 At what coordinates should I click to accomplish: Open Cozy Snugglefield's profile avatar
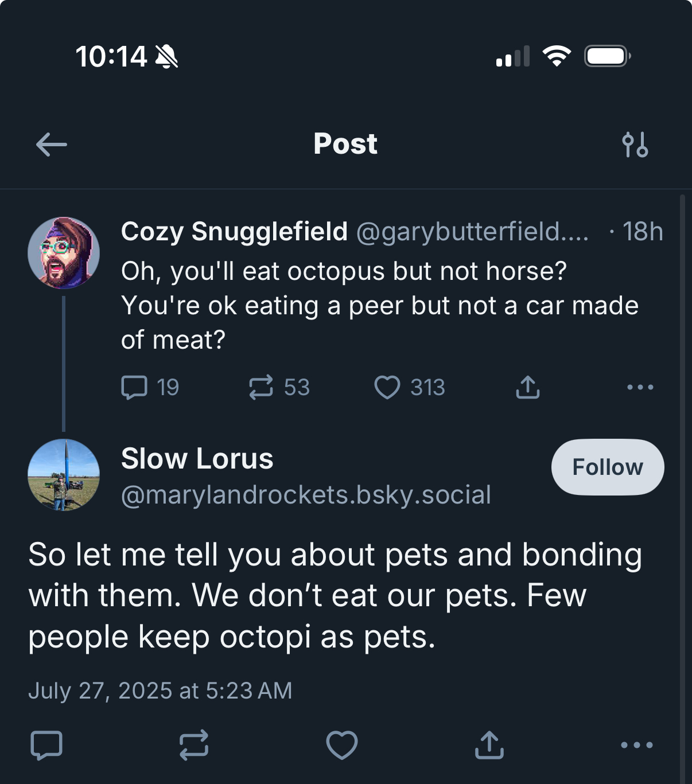[64, 253]
